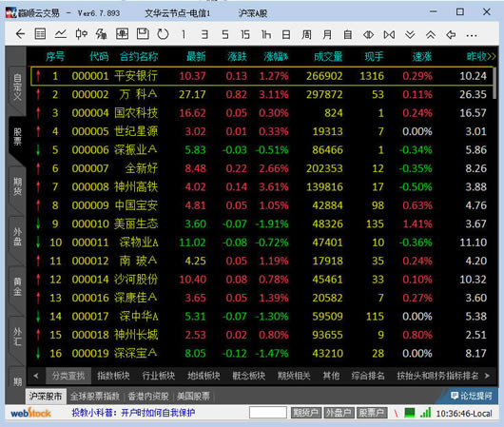The height and width of the screenshot is (427, 504).
Task: Switch to 期货 sidebar tab
Action: [17, 187]
